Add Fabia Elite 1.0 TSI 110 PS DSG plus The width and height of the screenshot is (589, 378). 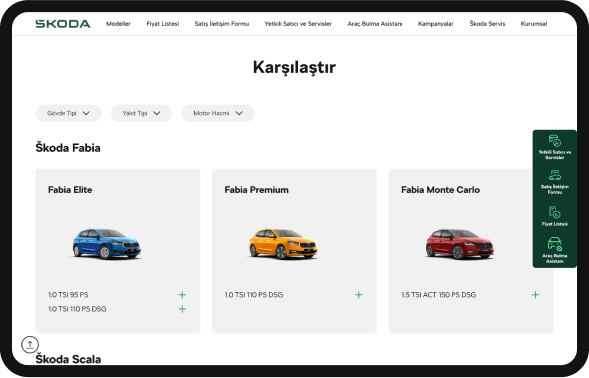[182, 309]
